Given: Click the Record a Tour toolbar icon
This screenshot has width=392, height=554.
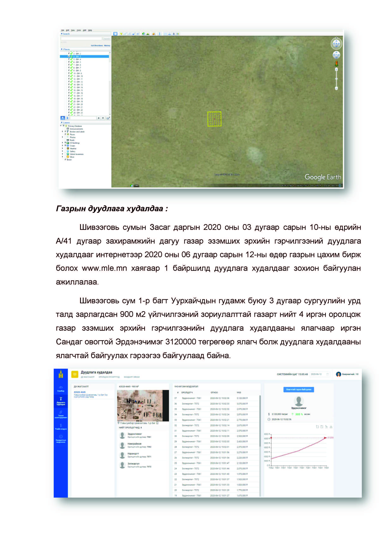Looking at the screenshot, I should pyautogui.click(x=138, y=34).
